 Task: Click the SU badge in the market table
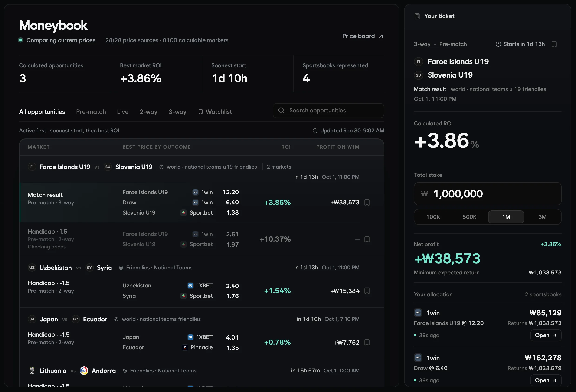click(108, 167)
